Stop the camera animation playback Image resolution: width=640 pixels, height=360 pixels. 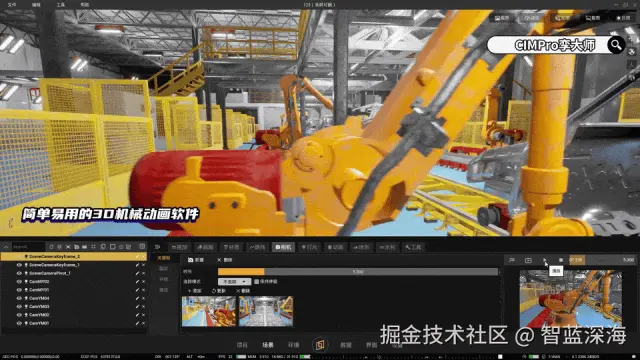click(561, 260)
